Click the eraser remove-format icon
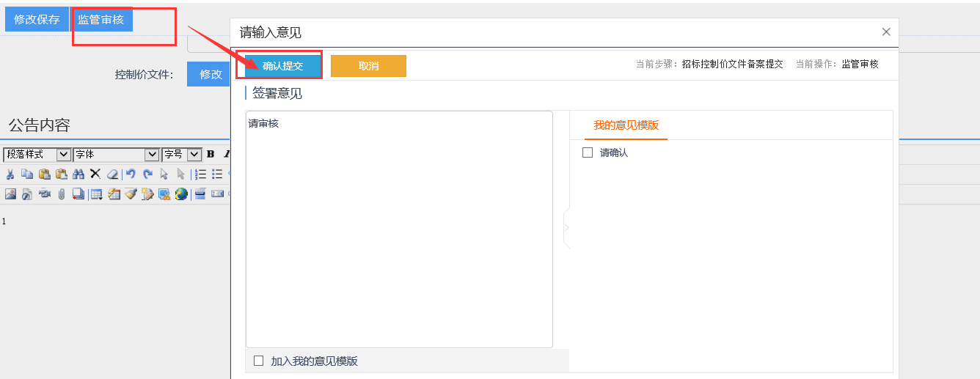The image size is (980, 379). tap(112, 174)
